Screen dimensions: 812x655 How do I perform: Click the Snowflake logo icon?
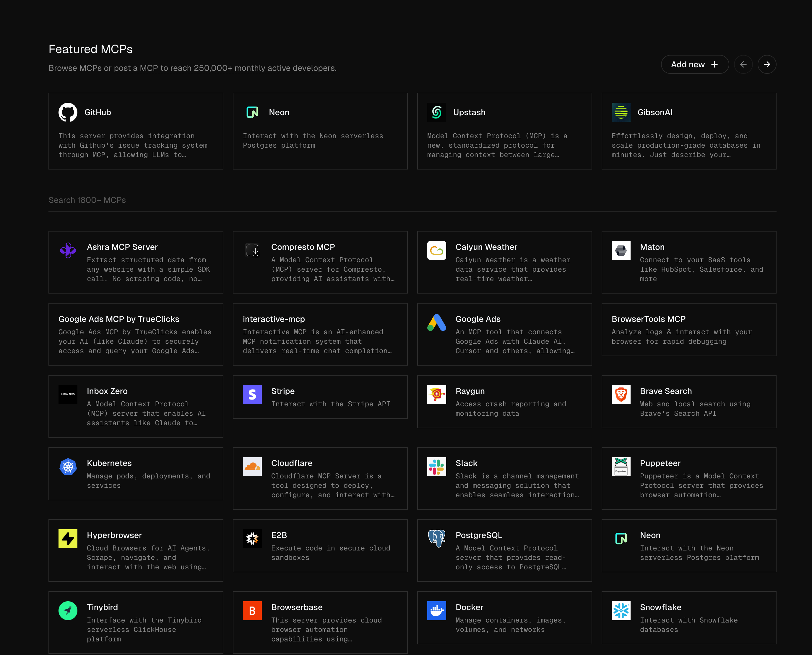(621, 611)
